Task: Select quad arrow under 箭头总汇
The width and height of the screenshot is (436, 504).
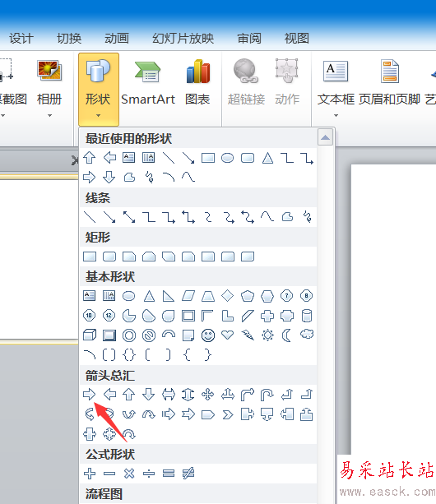Action: [207, 394]
